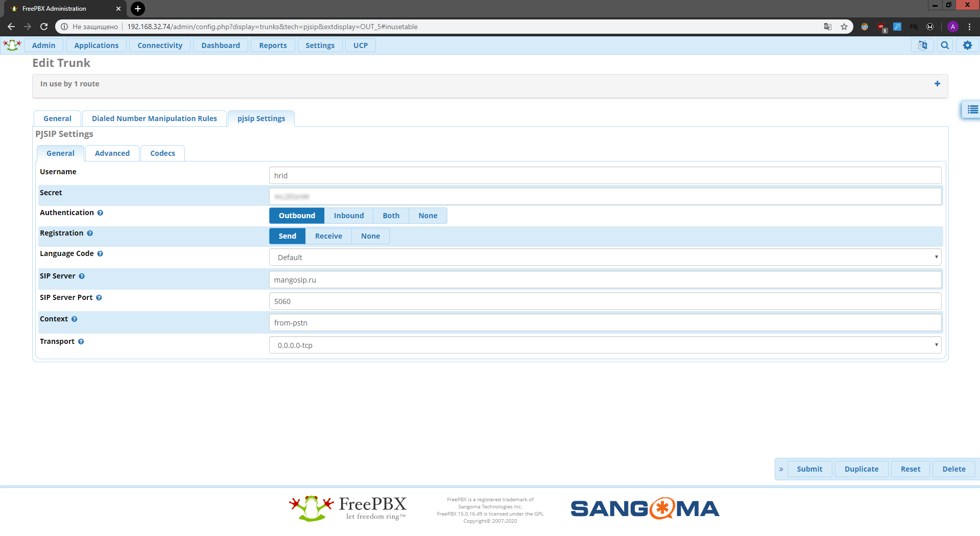980x536 pixels.
Task: Select the pjsip Settings tab
Action: pos(261,119)
